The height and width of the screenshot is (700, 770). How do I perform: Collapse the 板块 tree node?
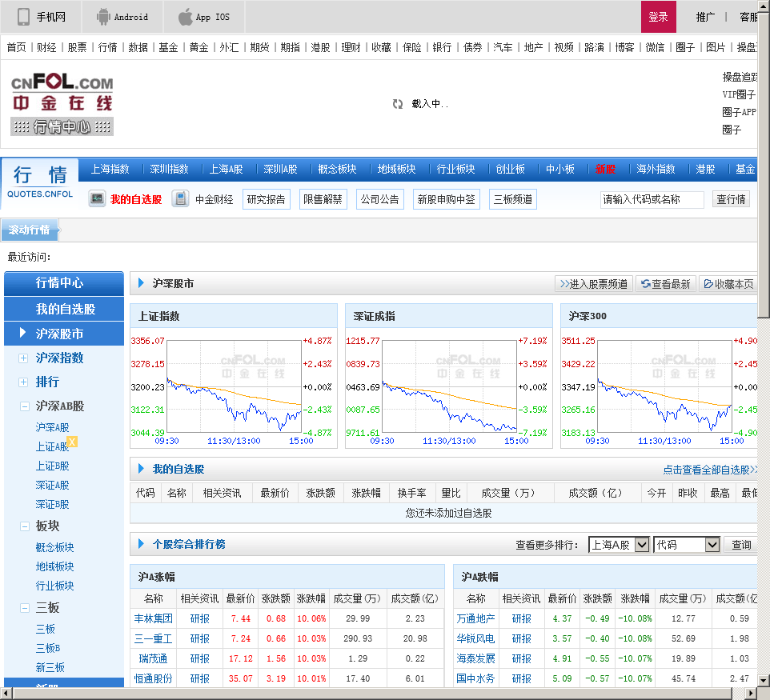click(24, 526)
